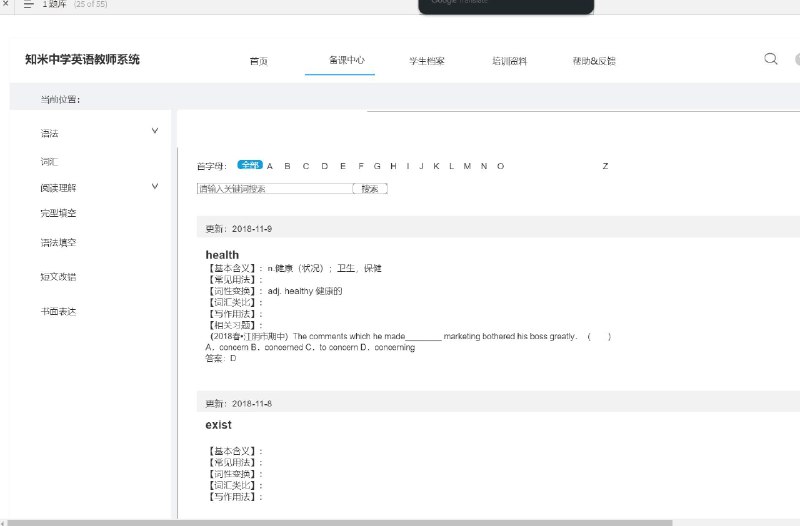Filter words by letter C
Screen dimensions: 800x526
click(306, 166)
